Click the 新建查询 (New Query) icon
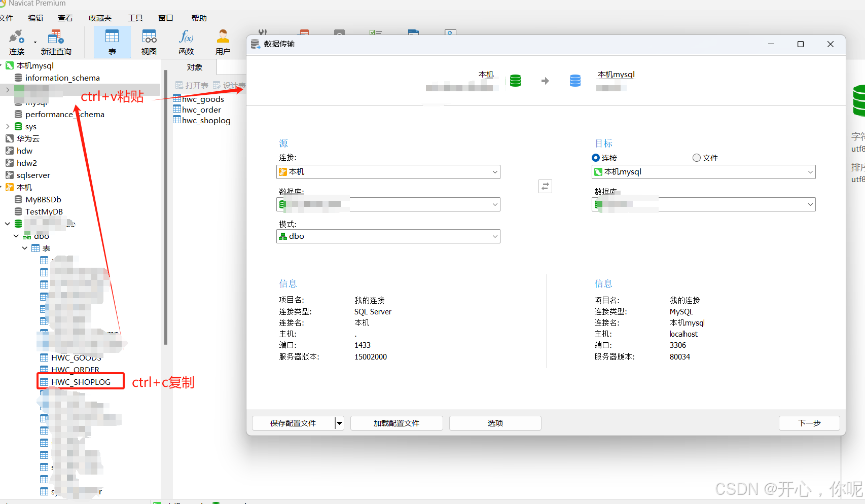The height and width of the screenshot is (504, 865). pos(56,42)
